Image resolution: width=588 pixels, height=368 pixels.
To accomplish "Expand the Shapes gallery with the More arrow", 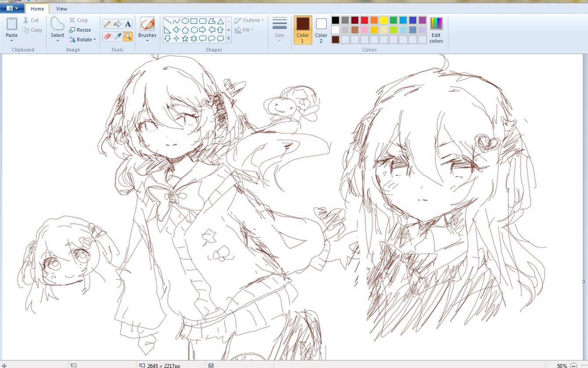I will tap(228, 39).
